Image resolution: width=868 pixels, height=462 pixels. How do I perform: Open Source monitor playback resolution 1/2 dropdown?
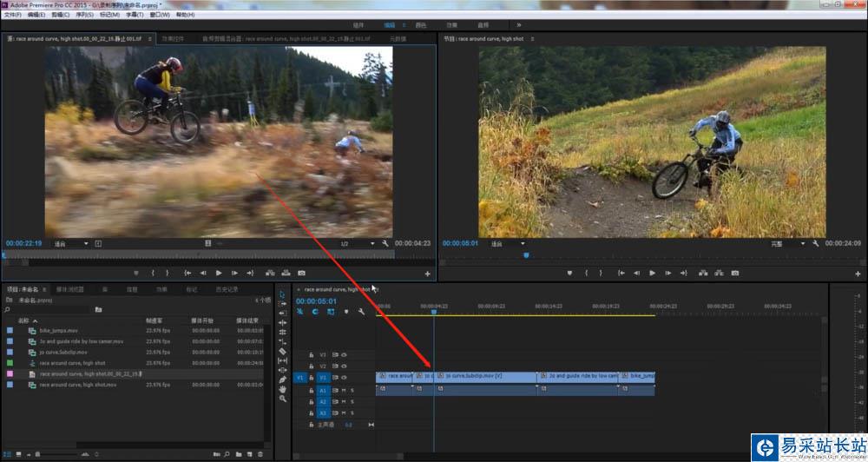358,244
